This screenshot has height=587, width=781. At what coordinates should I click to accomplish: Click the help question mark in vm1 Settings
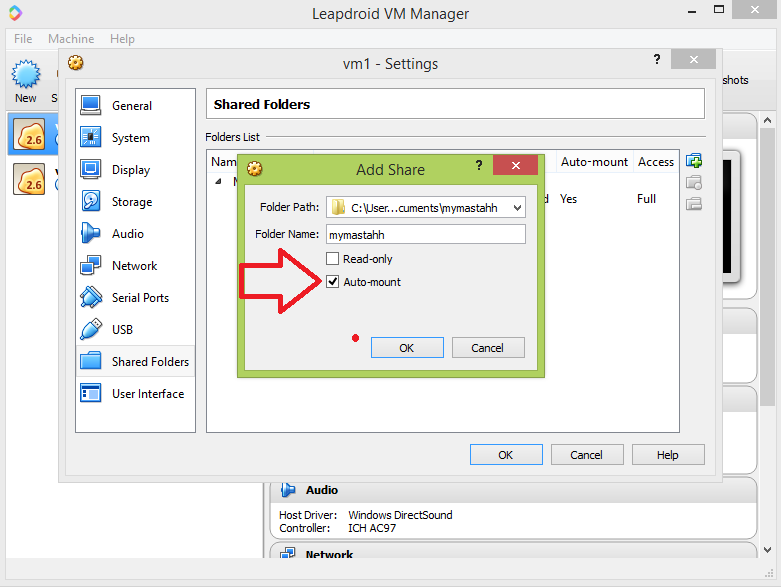657,59
